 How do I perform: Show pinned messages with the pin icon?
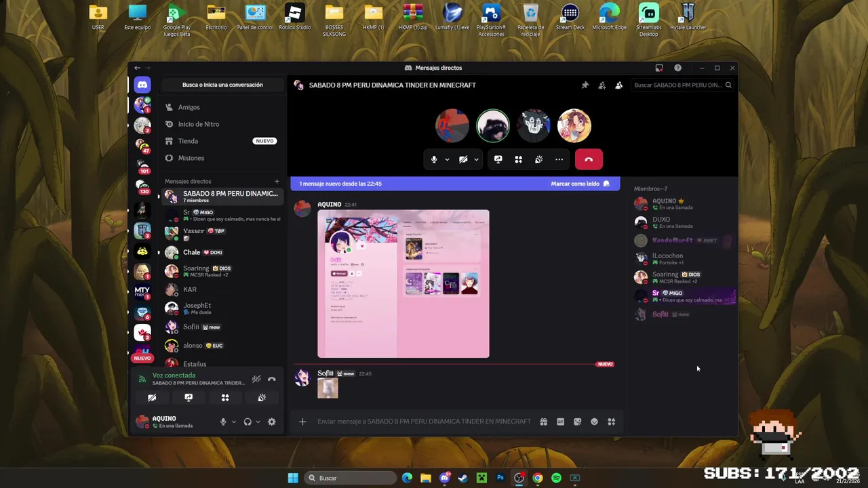[585, 85]
